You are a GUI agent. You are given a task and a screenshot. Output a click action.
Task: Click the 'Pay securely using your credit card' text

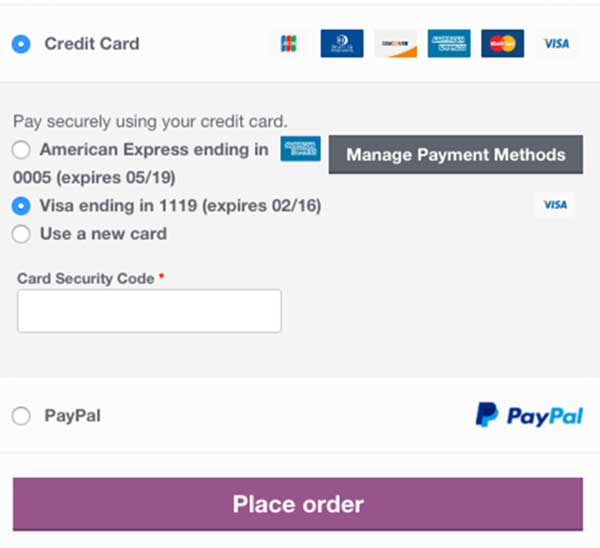tap(150, 122)
